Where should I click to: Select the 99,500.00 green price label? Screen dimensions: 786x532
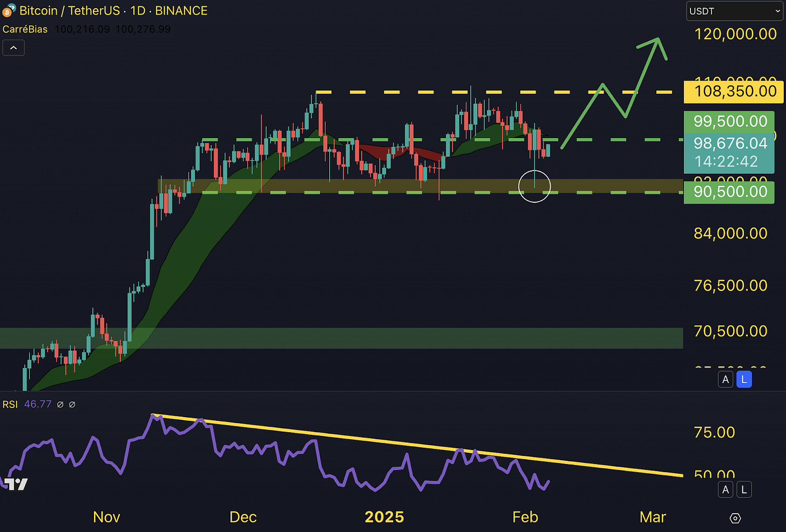click(729, 121)
